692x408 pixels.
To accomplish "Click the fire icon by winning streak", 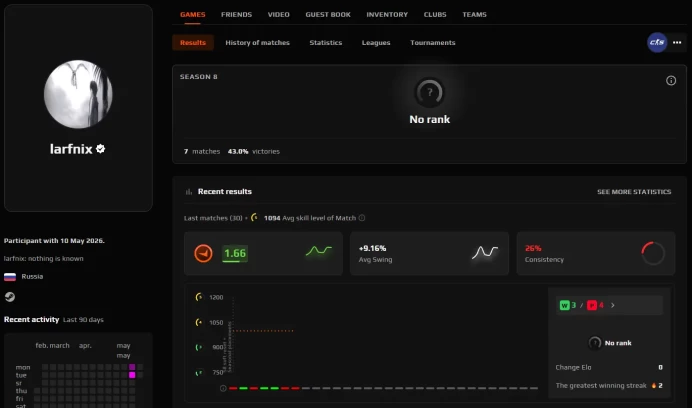I will pos(654,385).
